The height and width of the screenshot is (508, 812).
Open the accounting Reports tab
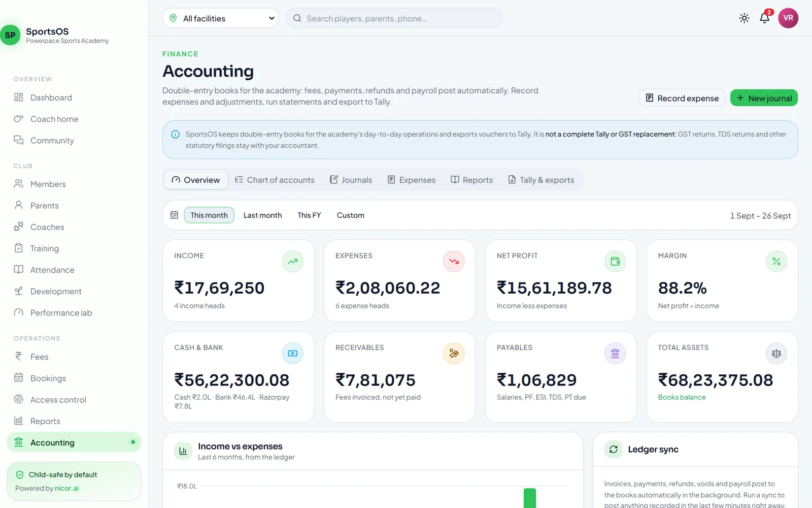(472, 180)
